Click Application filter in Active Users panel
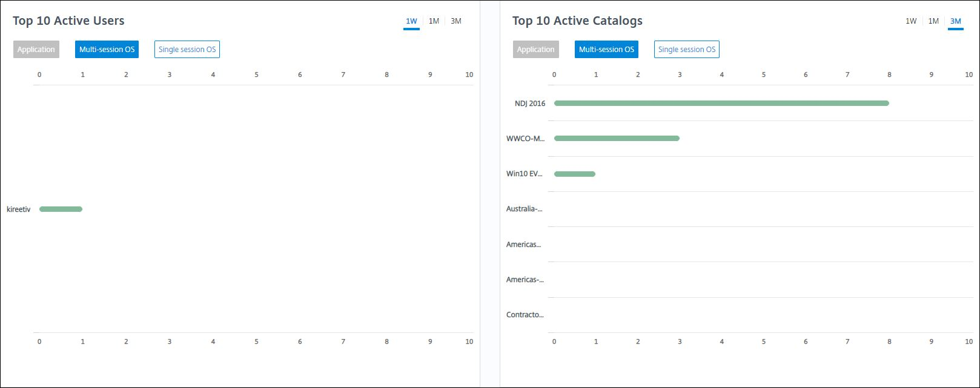 pyautogui.click(x=36, y=50)
